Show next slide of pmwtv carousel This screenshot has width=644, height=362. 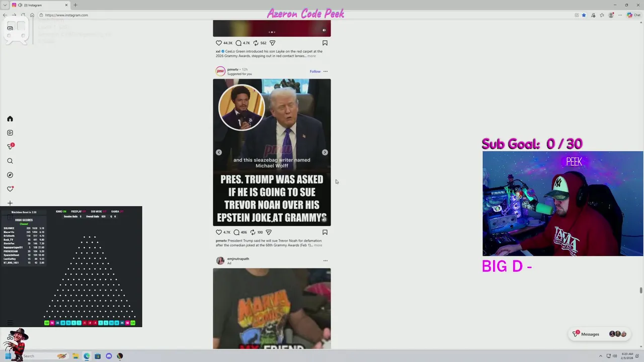pos(325,152)
